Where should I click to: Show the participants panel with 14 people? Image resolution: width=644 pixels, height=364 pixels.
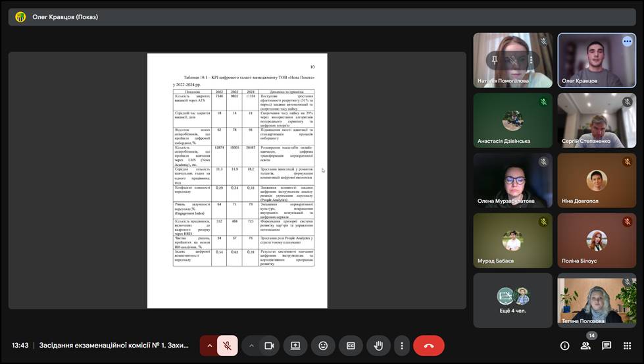(x=585, y=346)
